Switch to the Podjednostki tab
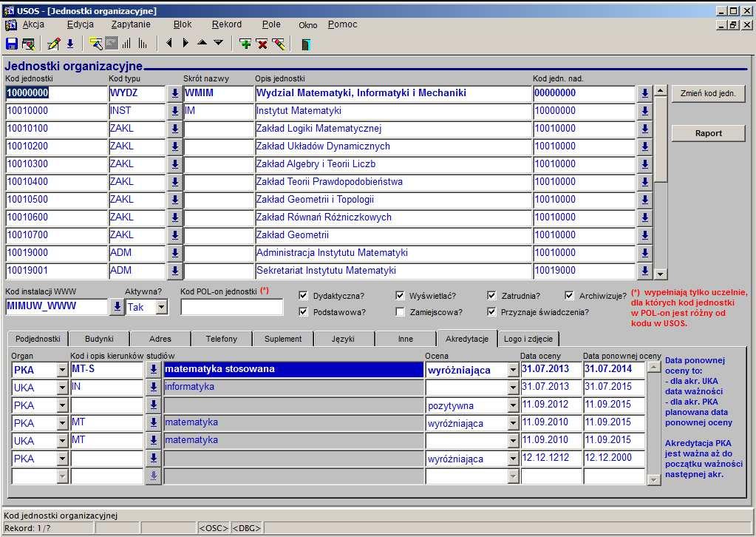Viewport: 756px width, 537px height. point(38,339)
